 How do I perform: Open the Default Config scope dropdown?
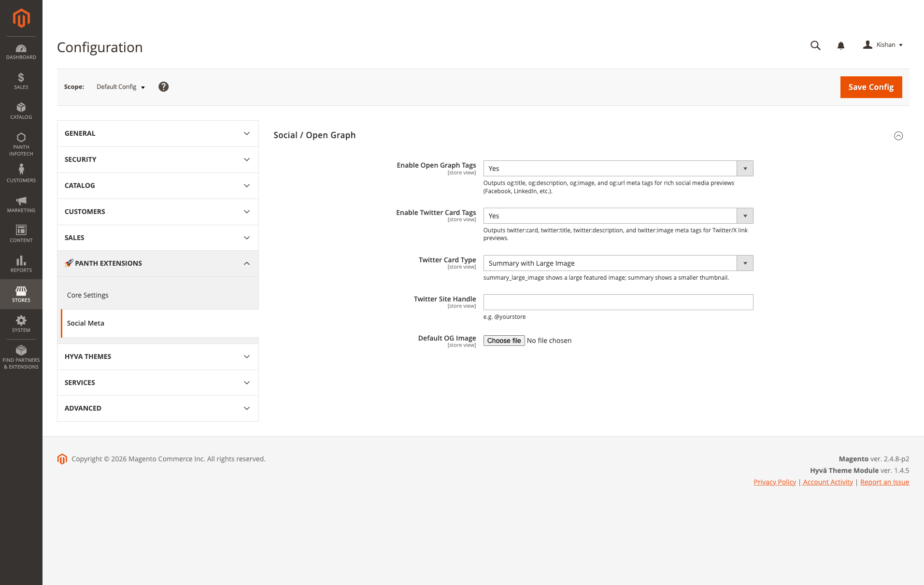(120, 86)
